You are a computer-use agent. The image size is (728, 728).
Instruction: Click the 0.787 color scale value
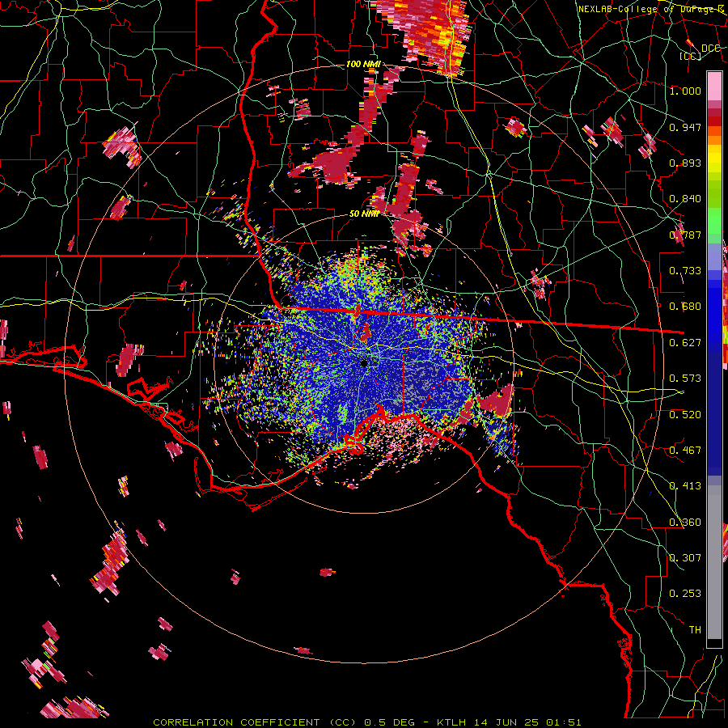[685, 235]
